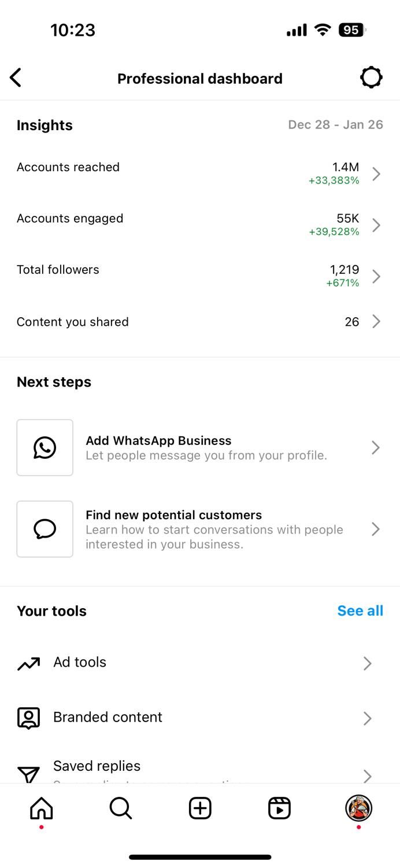
Task: Open Content you shared details
Action: point(200,322)
